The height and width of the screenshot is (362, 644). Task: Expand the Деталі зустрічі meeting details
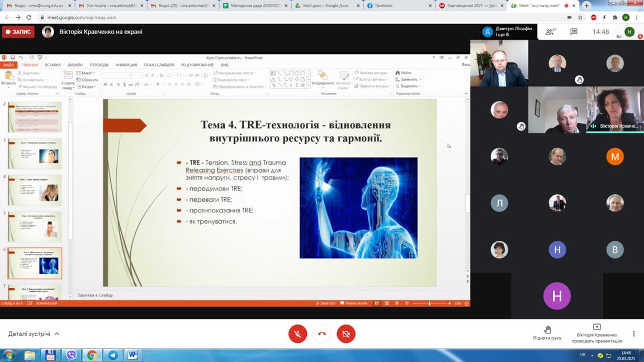(34, 334)
